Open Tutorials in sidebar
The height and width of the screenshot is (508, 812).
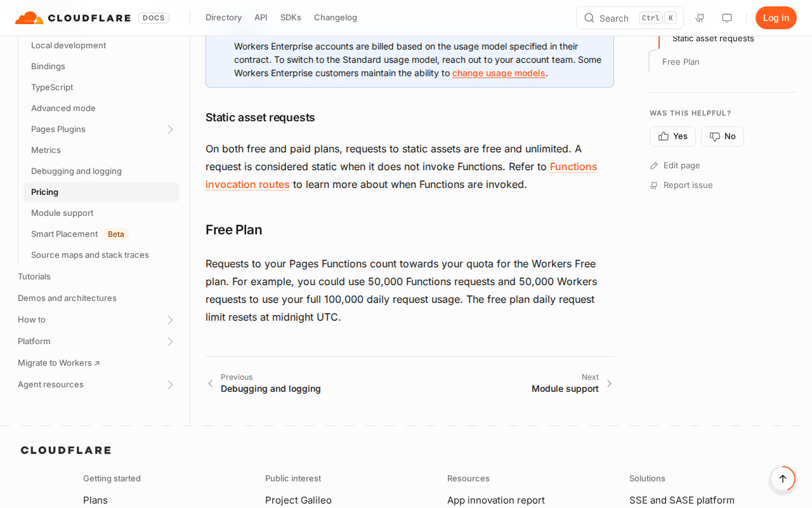(34, 277)
